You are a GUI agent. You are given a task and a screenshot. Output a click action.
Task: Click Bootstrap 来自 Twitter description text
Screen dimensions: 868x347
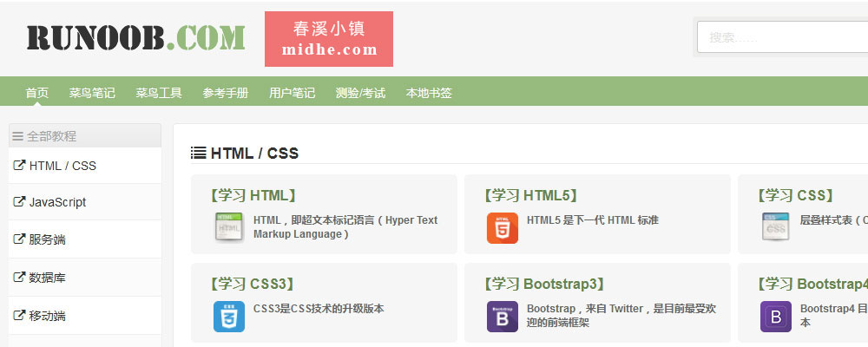pyautogui.click(x=621, y=316)
